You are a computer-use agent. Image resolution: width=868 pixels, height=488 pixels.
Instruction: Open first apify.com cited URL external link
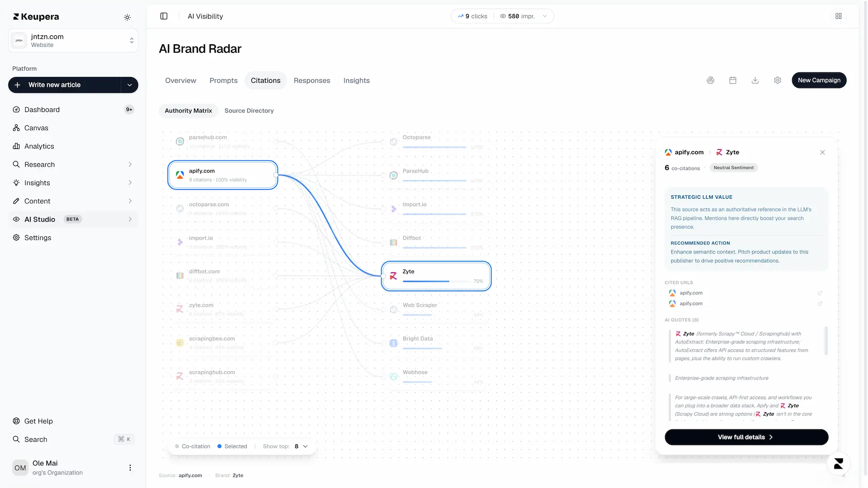click(820, 293)
